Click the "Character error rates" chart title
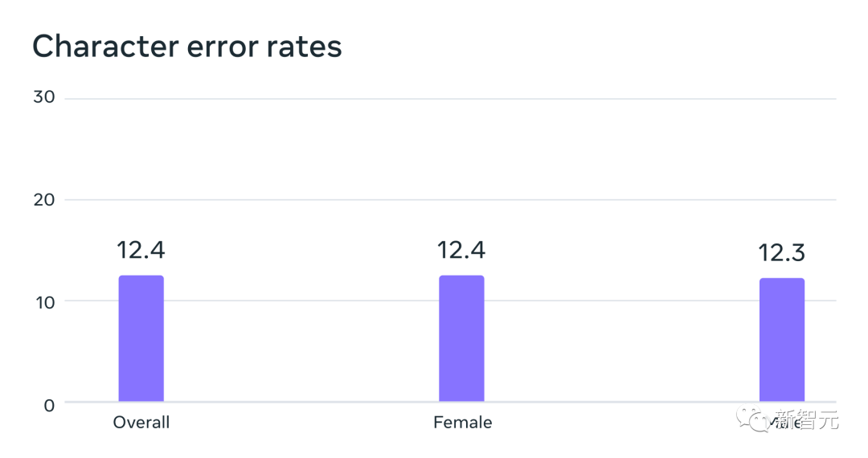Viewport: 868px width, 458px height. click(x=187, y=47)
